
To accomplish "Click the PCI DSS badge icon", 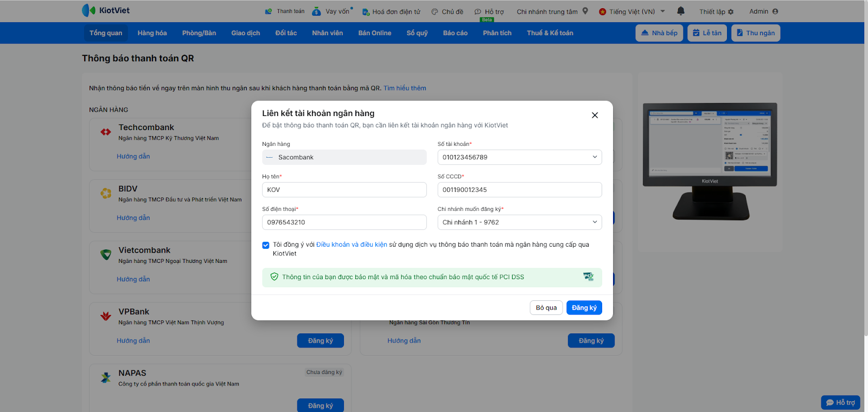I will (x=588, y=277).
